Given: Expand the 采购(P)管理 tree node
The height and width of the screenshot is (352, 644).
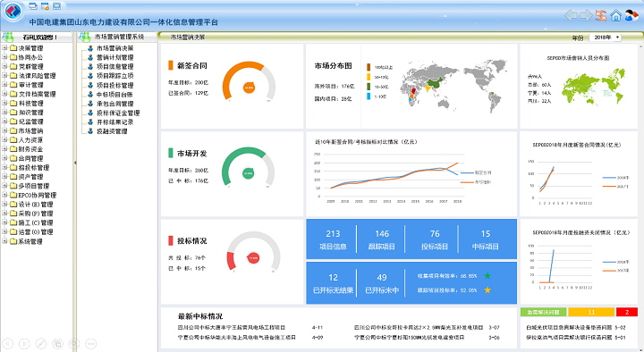Looking at the screenshot, I should pyautogui.click(x=4, y=214).
